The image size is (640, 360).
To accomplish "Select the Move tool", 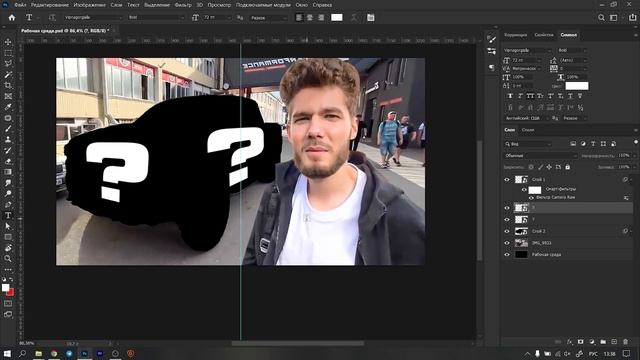I will (x=8, y=42).
